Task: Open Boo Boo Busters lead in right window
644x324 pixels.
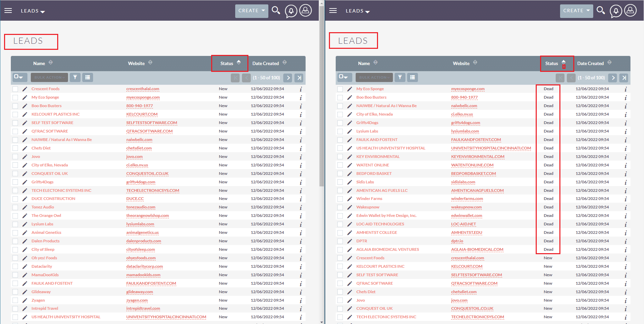Action: click(371, 97)
